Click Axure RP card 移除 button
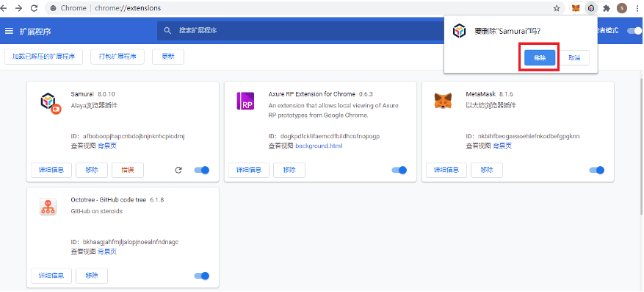This screenshot has width=644, height=292. click(289, 170)
